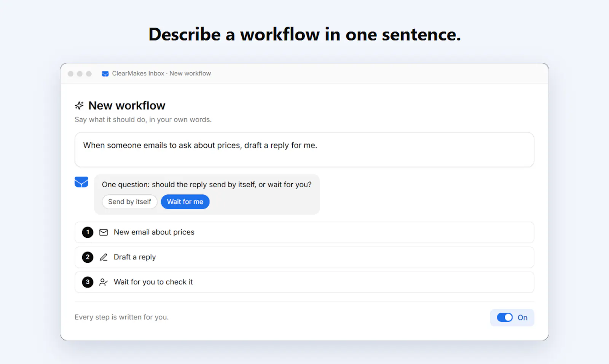Click the person-check icon in Wait step

(104, 282)
